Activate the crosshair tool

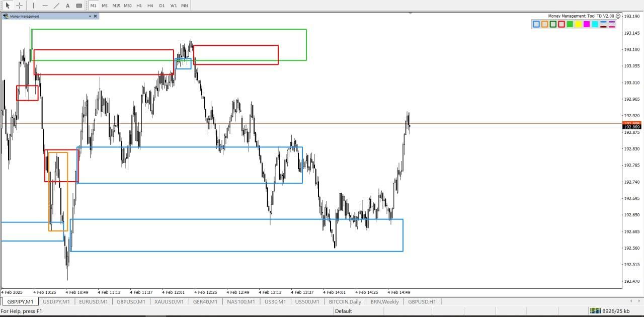tap(20, 6)
